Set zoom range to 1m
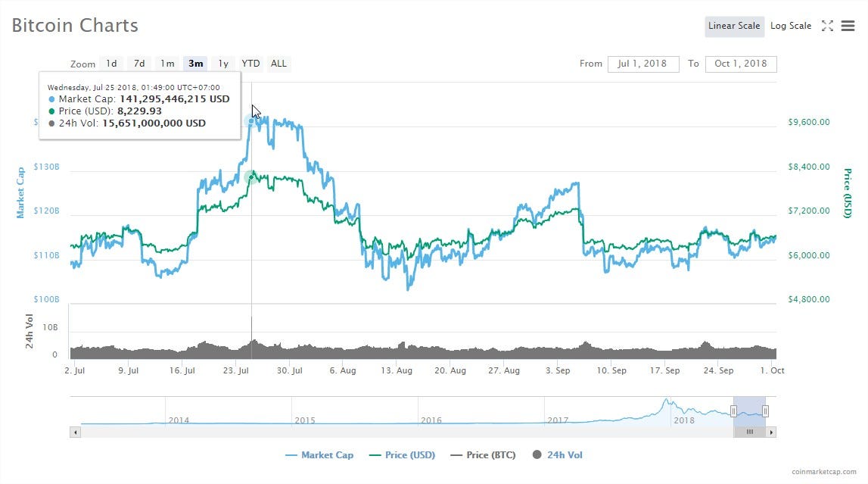This screenshot has width=868, height=484. (167, 64)
